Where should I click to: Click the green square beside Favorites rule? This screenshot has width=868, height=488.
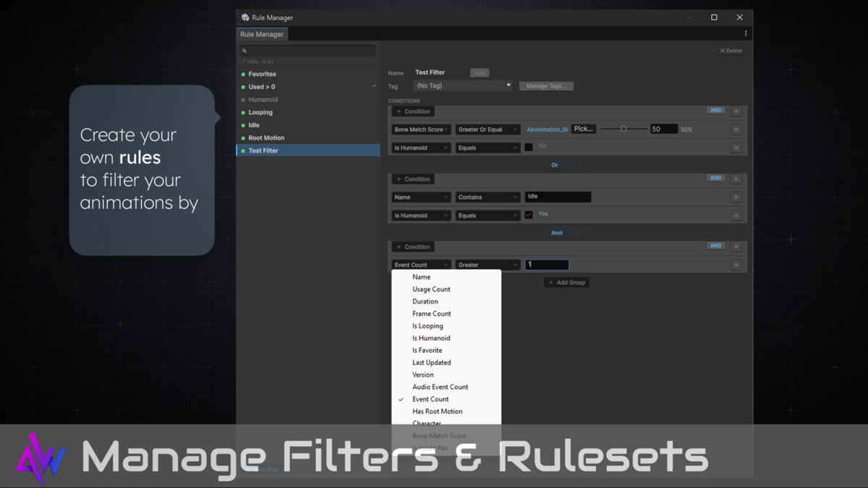tap(244, 74)
